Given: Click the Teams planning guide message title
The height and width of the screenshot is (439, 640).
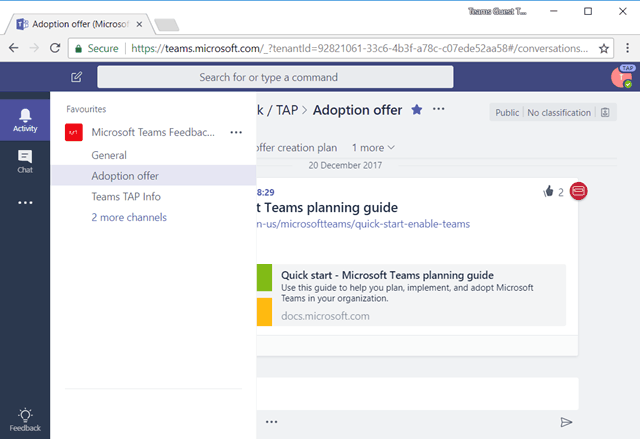Looking at the screenshot, I should coord(327,208).
